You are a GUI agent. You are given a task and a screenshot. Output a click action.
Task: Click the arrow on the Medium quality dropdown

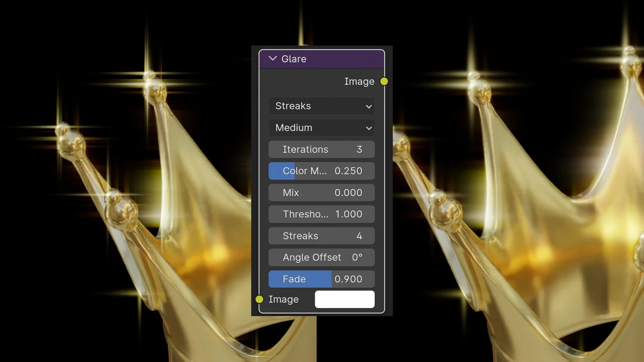pyautogui.click(x=369, y=128)
